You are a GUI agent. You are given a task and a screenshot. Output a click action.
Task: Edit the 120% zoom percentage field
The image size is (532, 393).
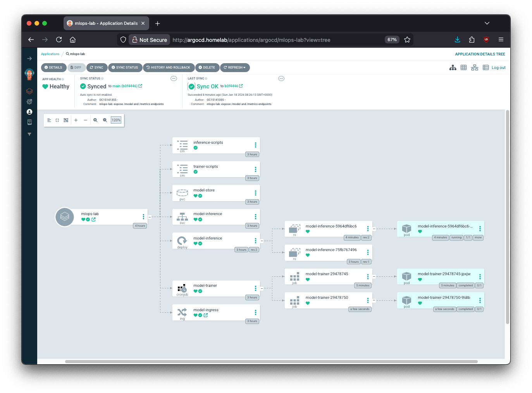(116, 120)
